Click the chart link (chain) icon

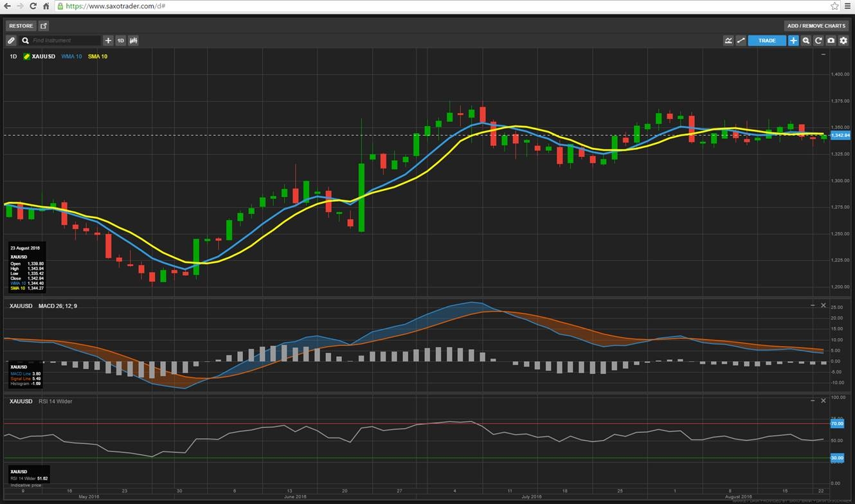(11, 40)
